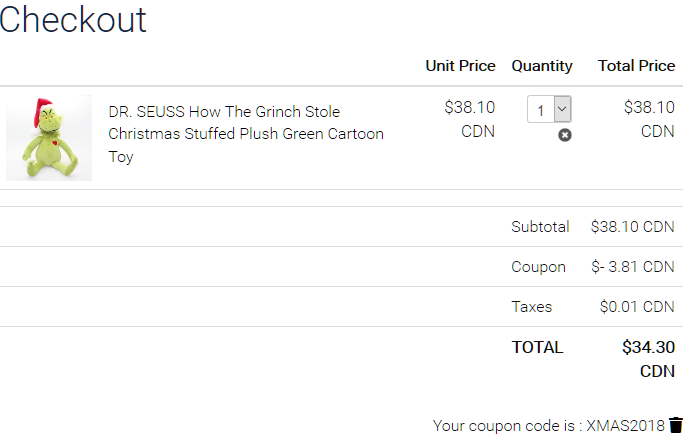Click the Taxes row label
This screenshot has width=687, height=437.
pyautogui.click(x=531, y=307)
